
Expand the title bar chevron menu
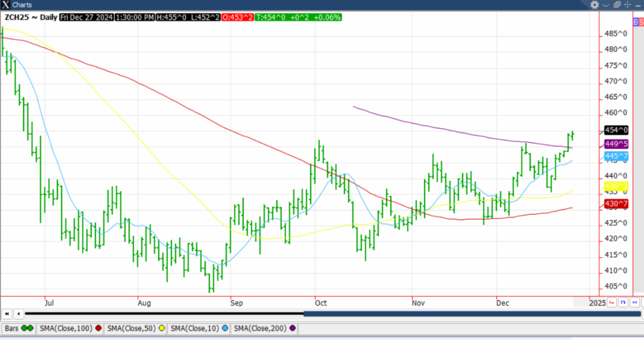pos(606,5)
